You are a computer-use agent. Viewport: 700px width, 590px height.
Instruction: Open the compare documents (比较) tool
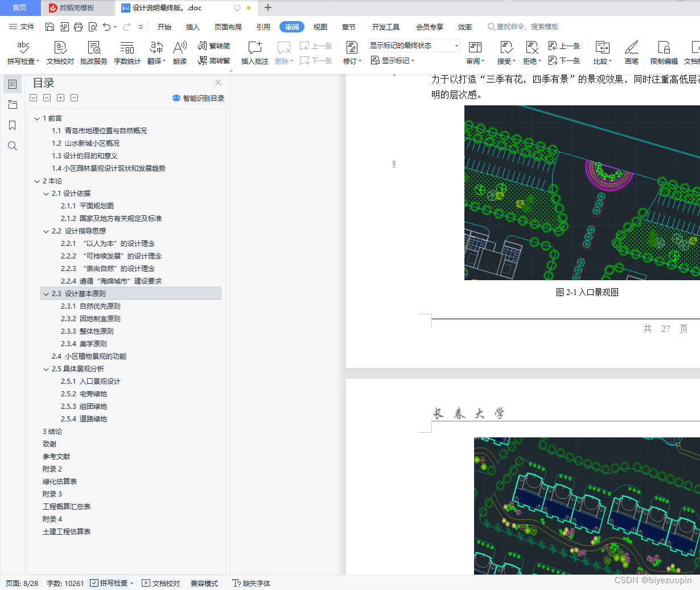pos(603,53)
